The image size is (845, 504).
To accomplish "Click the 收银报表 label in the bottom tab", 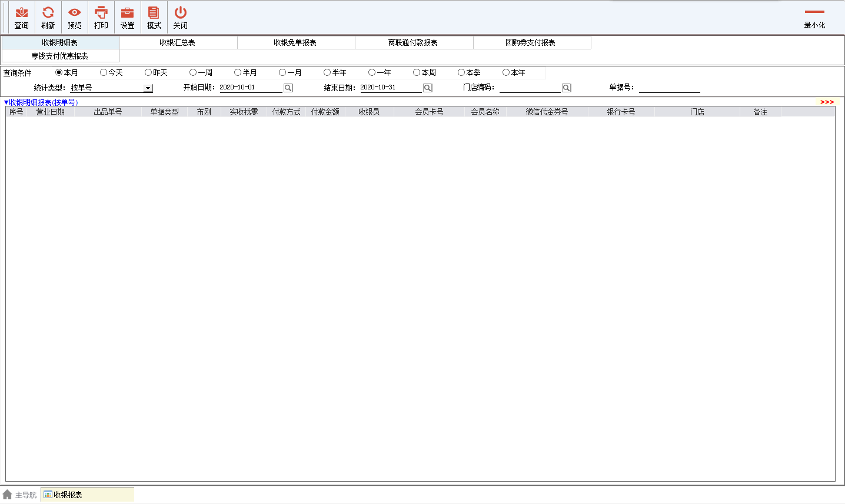I will pyautogui.click(x=68, y=495).
